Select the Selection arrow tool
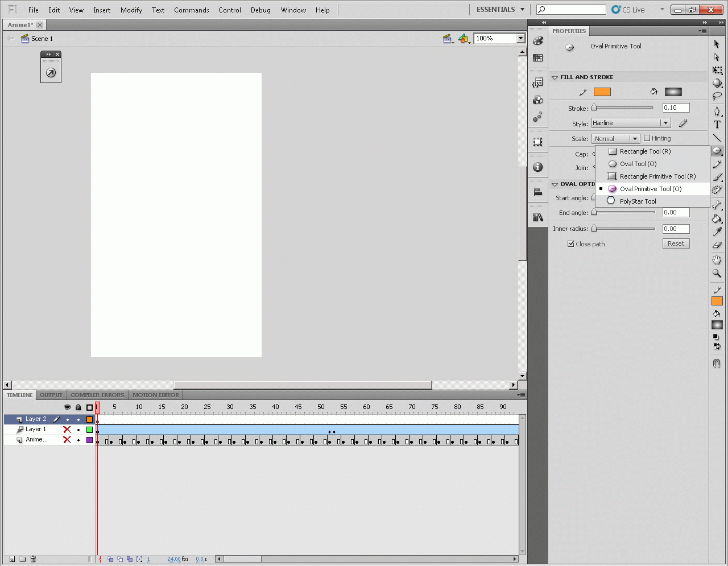The width and height of the screenshot is (728, 566). point(717,44)
